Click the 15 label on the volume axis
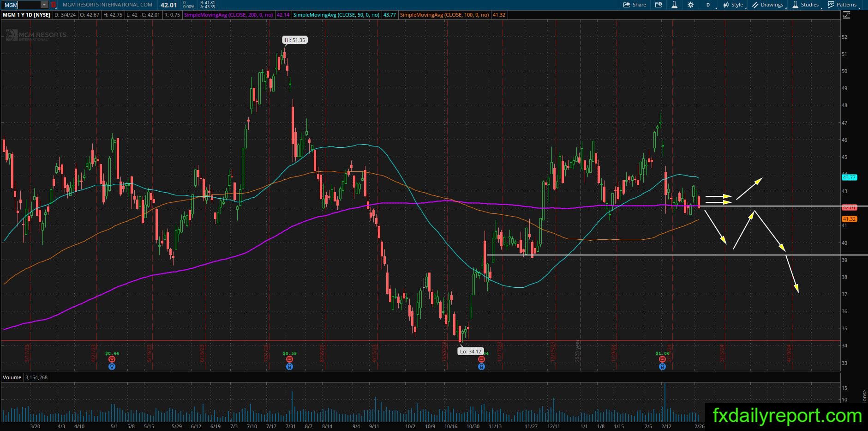Image resolution: width=868 pixels, height=431 pixels. (x=844, y=388)
